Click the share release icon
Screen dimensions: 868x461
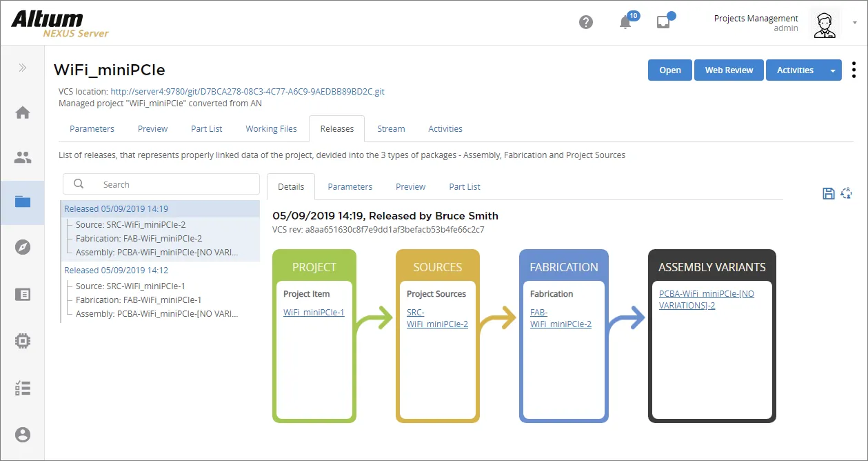(847, 193)
